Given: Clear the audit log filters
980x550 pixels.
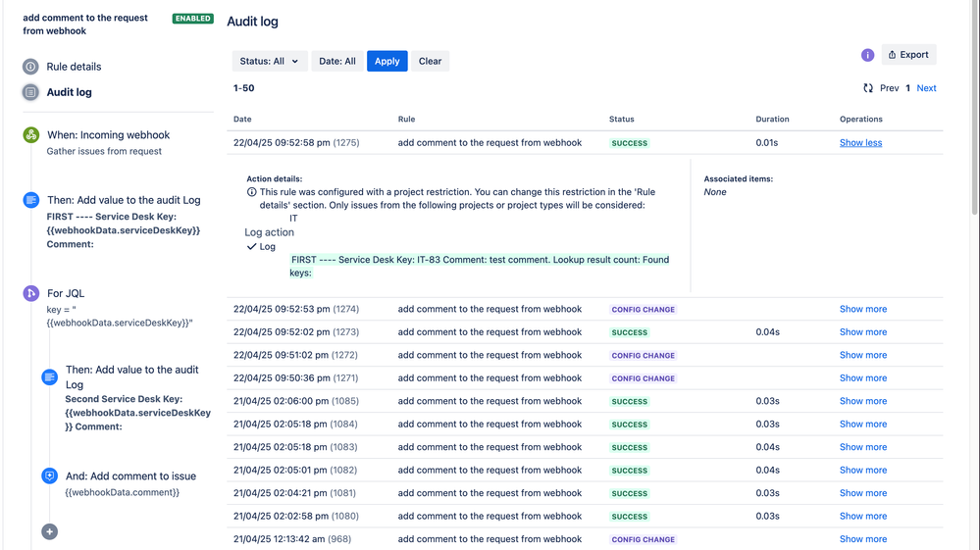Looking at the screenshot, I should click(x=430, y=61).
